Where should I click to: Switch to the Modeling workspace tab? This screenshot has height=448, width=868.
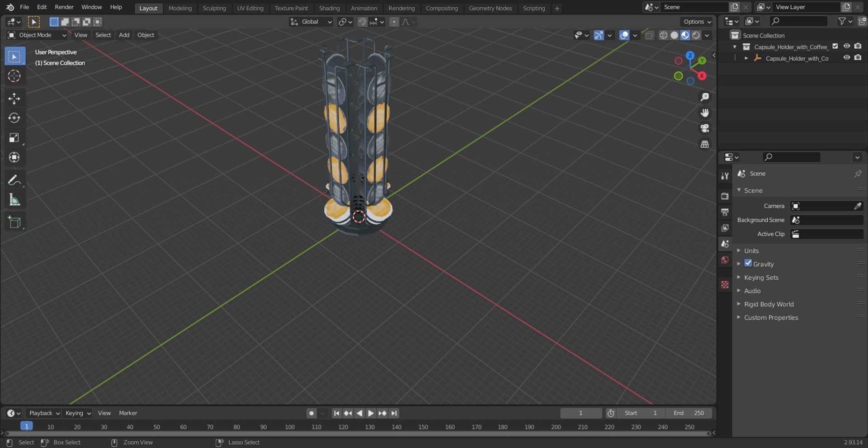point(180,8)
